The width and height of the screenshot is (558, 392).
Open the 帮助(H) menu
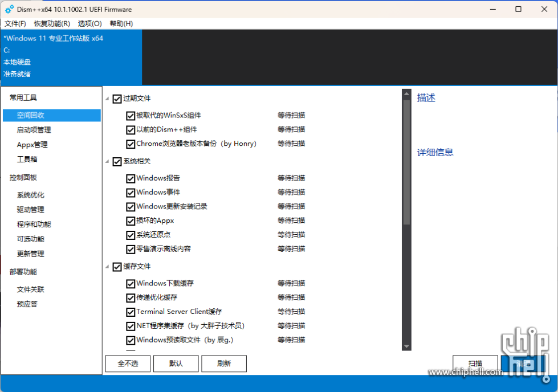tap(121, 23)
